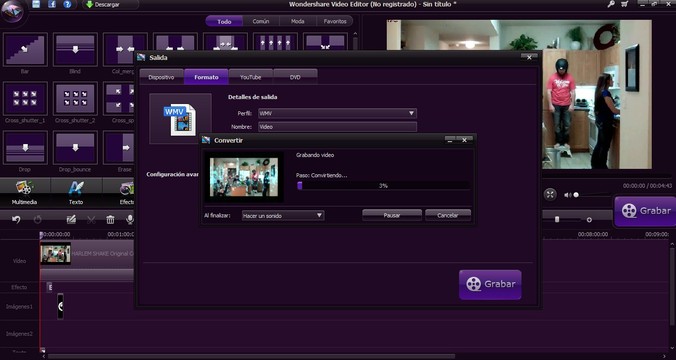Screen dimensions: 676x360
Task: Click the Pausar button
Action: pos(392,215)
